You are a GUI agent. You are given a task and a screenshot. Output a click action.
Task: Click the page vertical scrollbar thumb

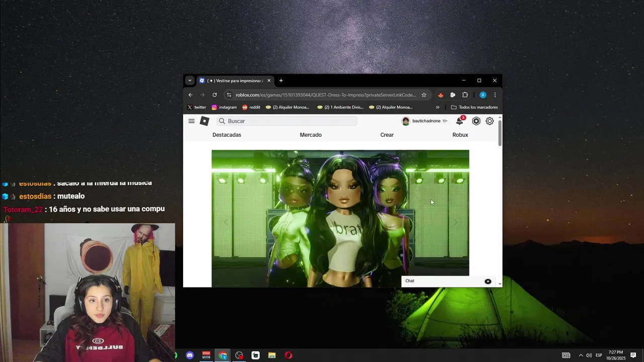(x=500, y=133)
